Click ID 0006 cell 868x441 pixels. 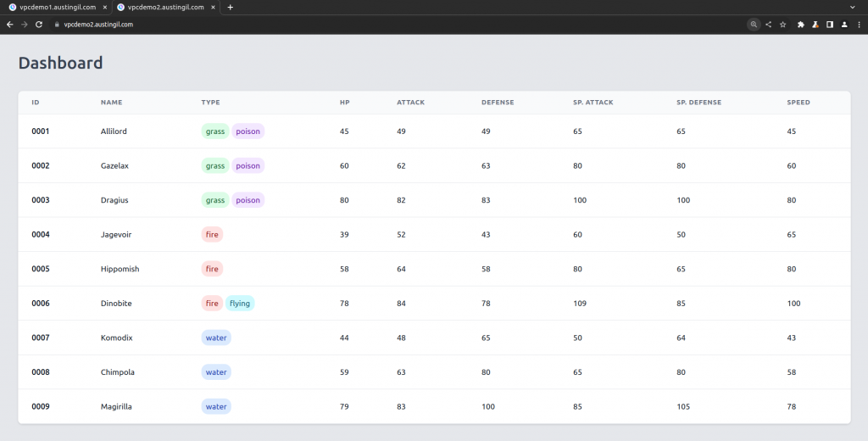[x=41, y=303]
